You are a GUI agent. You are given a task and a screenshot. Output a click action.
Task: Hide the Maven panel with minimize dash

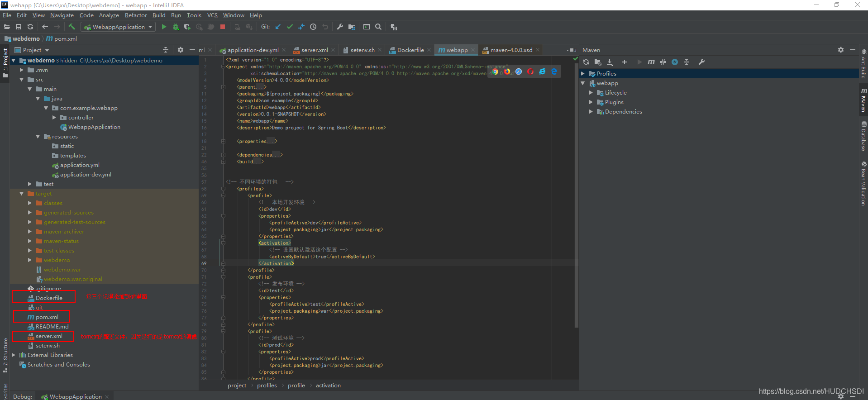(x=853, y=50)
